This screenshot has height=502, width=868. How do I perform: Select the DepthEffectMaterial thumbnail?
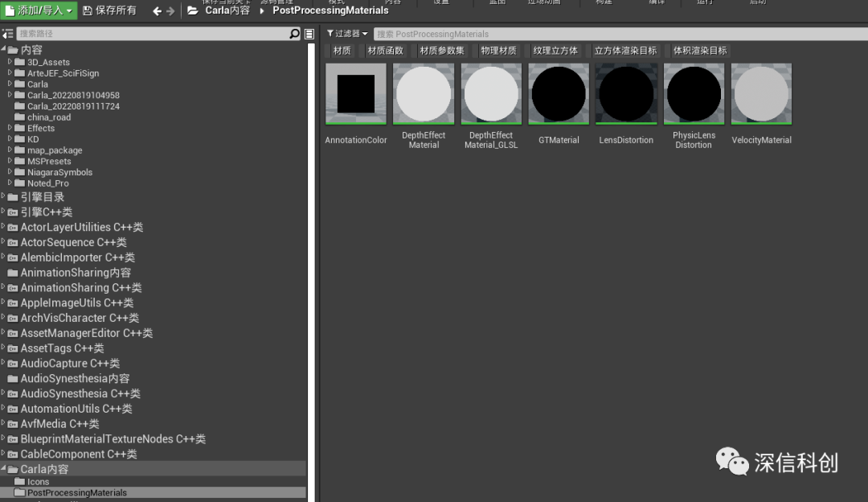tap(424, 93)
